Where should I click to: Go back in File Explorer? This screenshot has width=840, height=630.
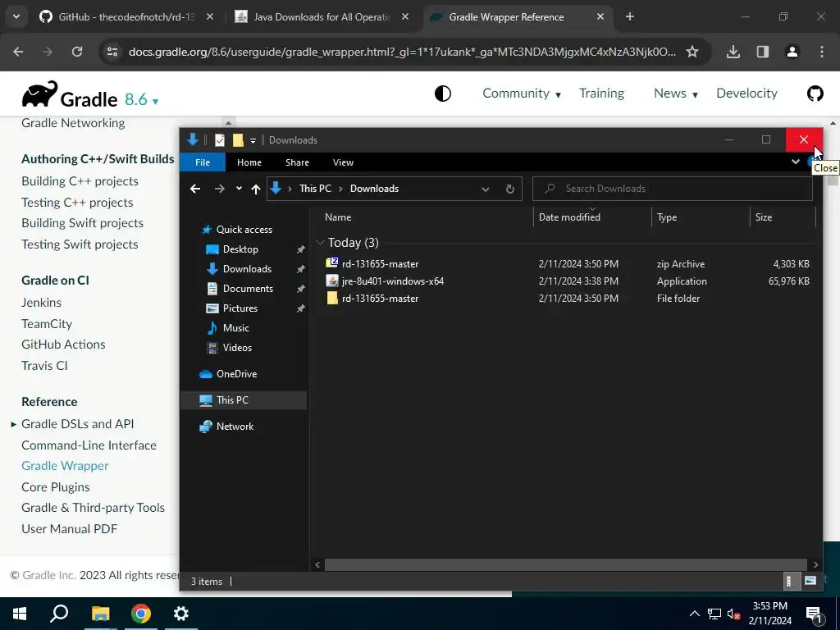(195, 189)
